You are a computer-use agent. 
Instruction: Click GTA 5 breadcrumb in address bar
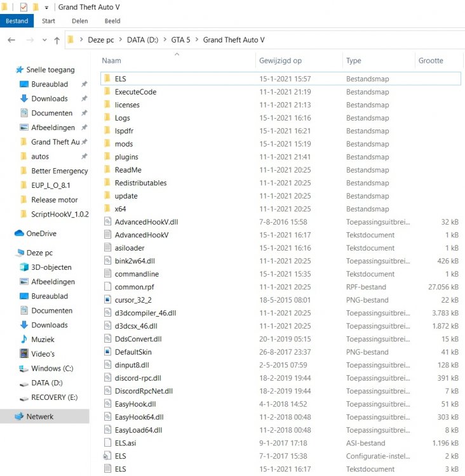(180, 40)
